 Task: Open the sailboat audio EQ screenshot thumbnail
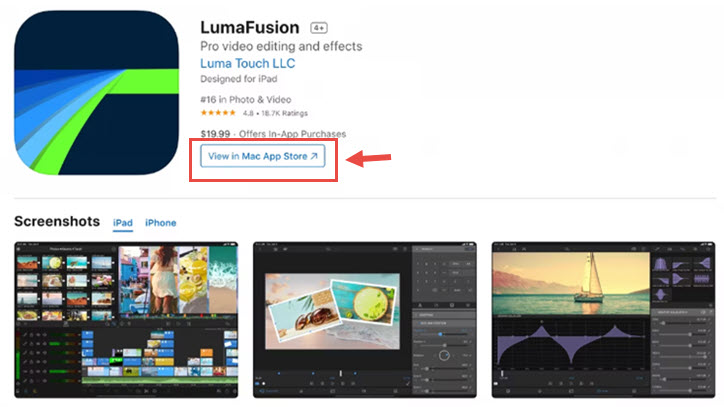(603, 320)
